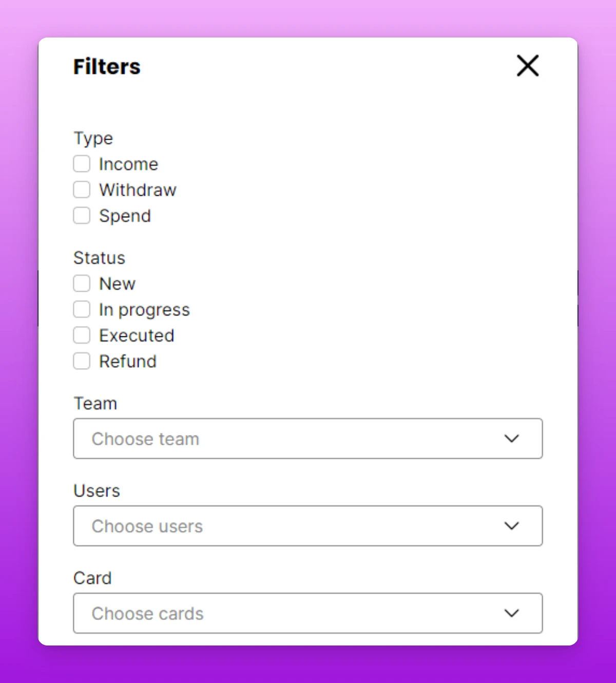Check the Income type checkbox
The image size is (616, 683).
(x=82, y=164)
